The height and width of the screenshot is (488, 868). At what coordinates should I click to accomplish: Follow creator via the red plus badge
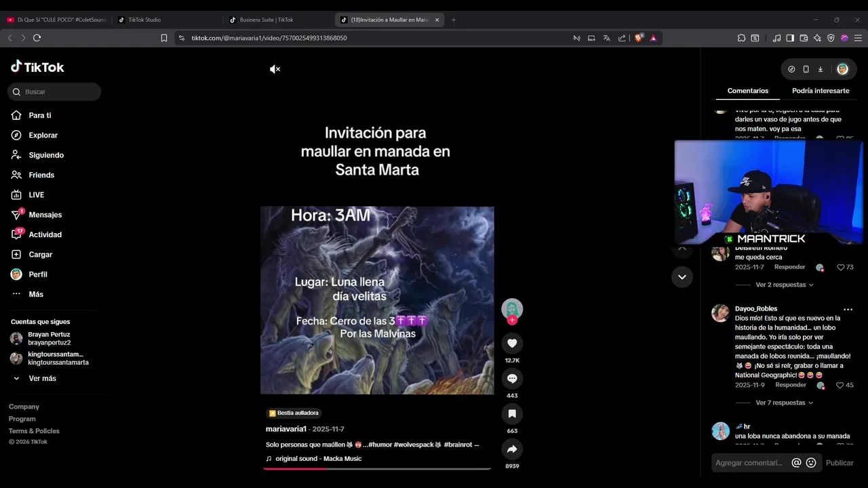click(512, 320)
